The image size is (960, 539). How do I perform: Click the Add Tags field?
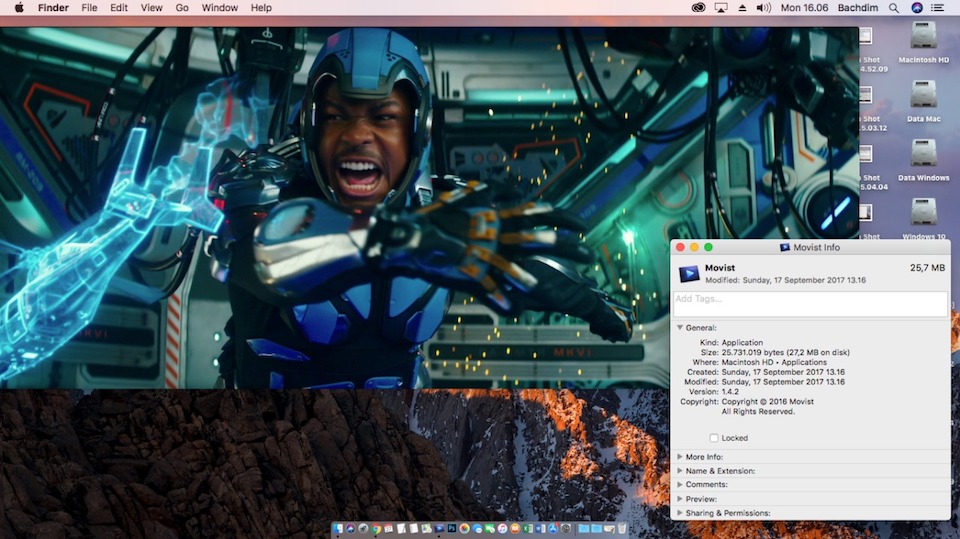click(x=810, y=304)
